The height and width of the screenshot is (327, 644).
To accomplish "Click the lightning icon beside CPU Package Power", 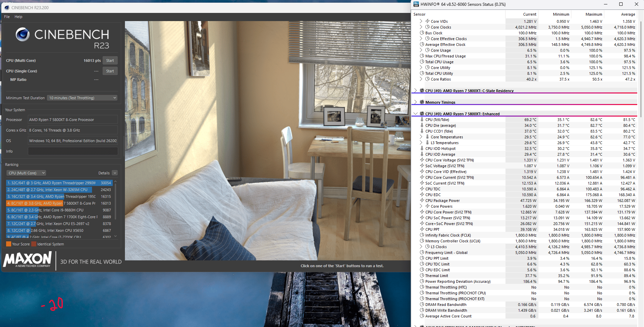I will point(422,201).
